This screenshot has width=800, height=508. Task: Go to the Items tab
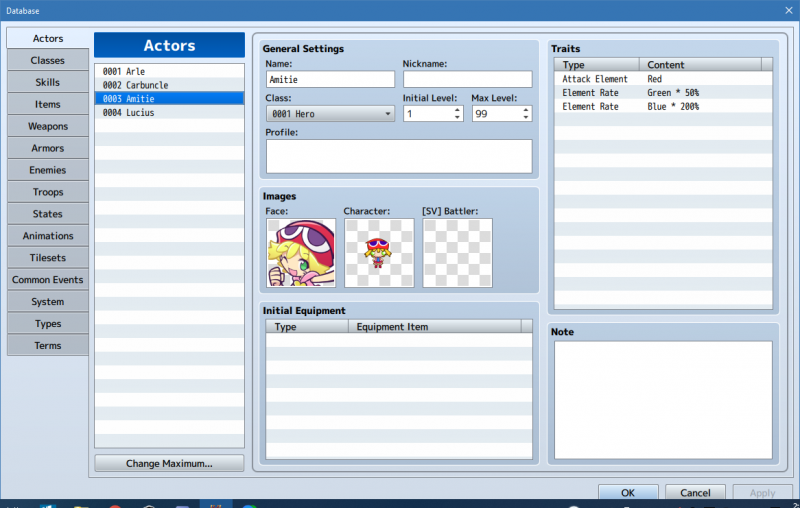pos(48,104)
